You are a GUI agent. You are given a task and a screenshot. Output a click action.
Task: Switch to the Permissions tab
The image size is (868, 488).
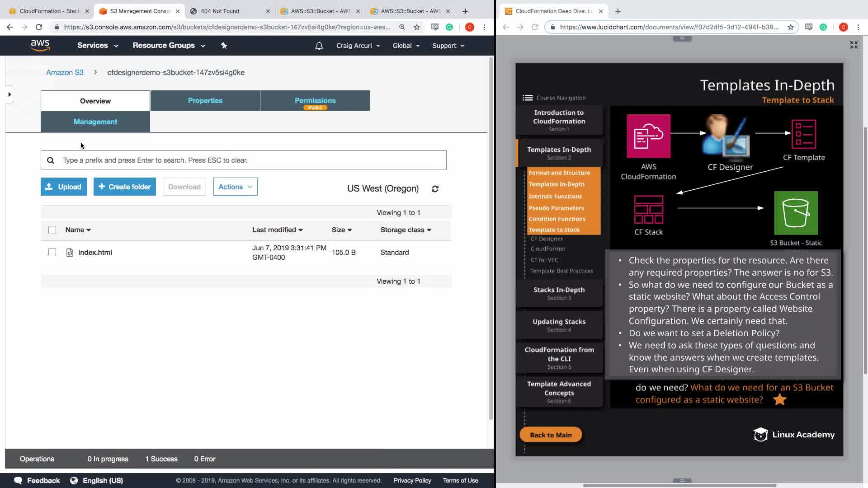click(315, 100)
